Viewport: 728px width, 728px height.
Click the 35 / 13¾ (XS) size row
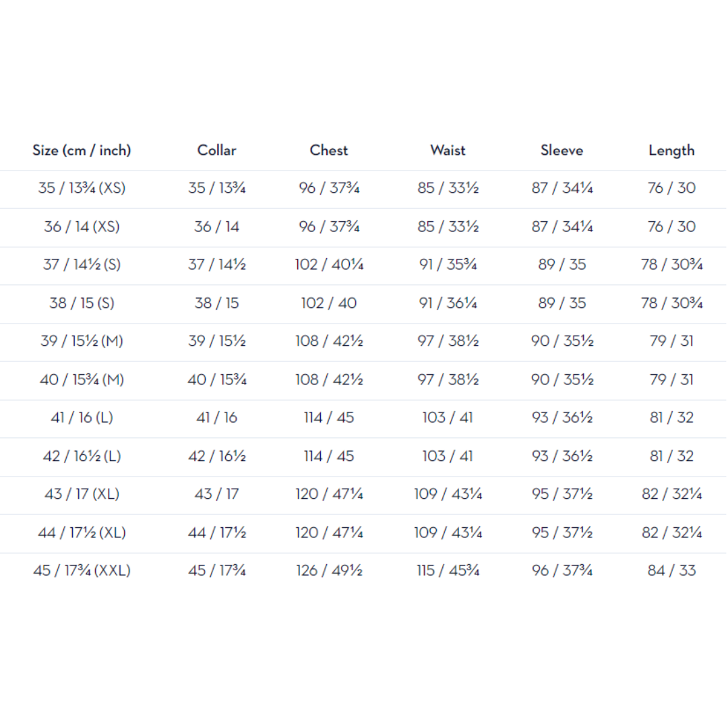(363, 189)
